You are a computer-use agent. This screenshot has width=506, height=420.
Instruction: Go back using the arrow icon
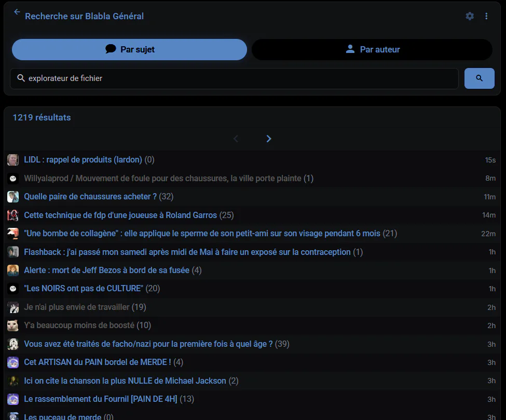pyautogui.click(x=17, y=12)
